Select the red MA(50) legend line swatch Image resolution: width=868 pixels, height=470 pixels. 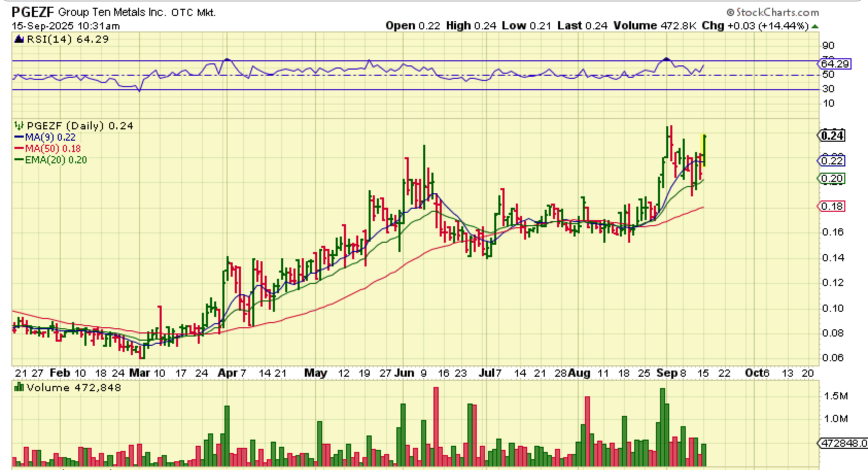tap(19, 148)
